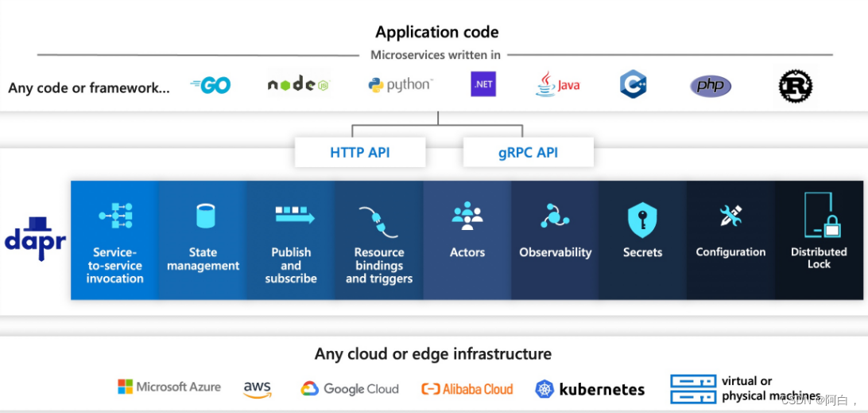Screen dimensions: 868x413
Task: Select the gRPC API box
Action: coord(528,153)
